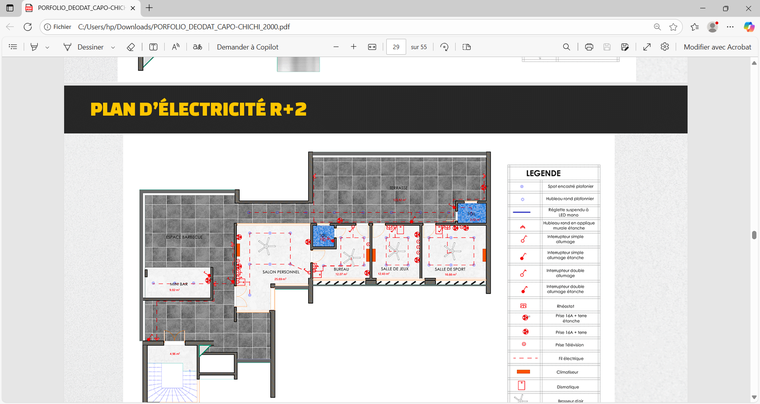Zoom in with plus button
This screenshot has width=760, height=404.
click(x=353, y=47)
